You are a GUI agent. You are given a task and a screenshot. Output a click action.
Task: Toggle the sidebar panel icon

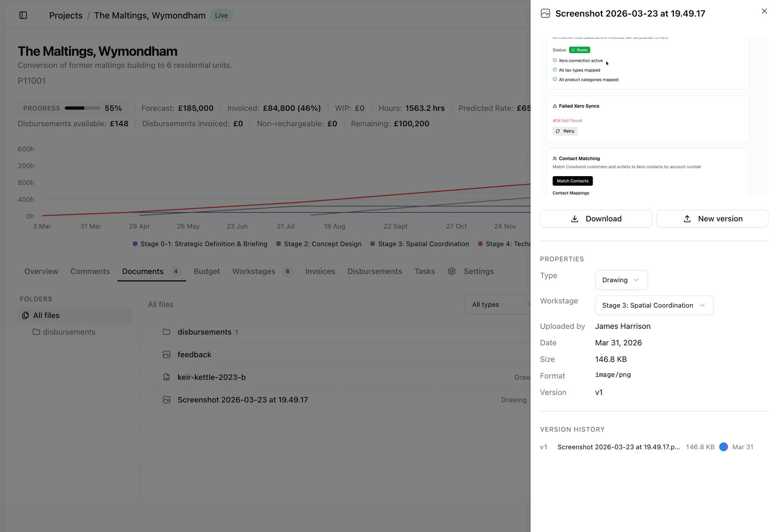(x=23, y=15)
